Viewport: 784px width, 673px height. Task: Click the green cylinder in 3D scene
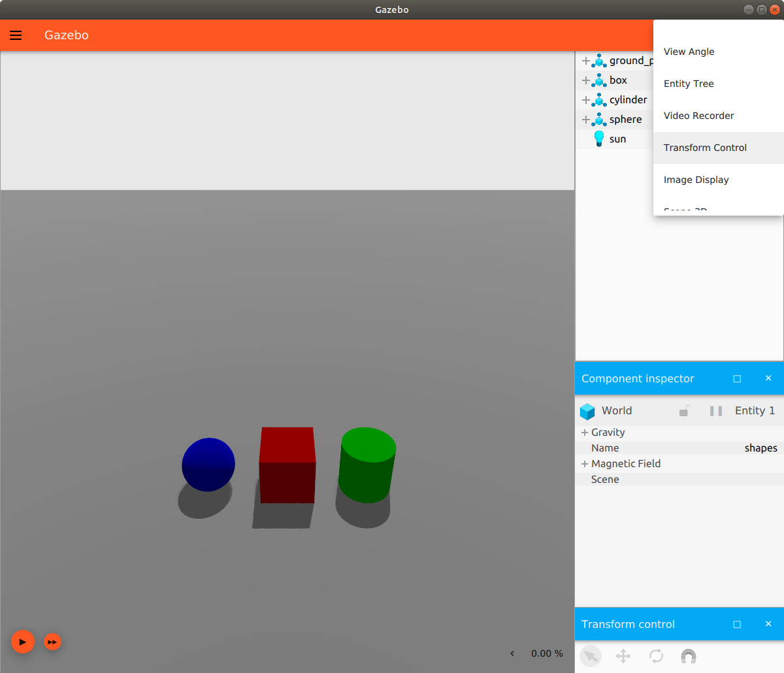(367, 465)
